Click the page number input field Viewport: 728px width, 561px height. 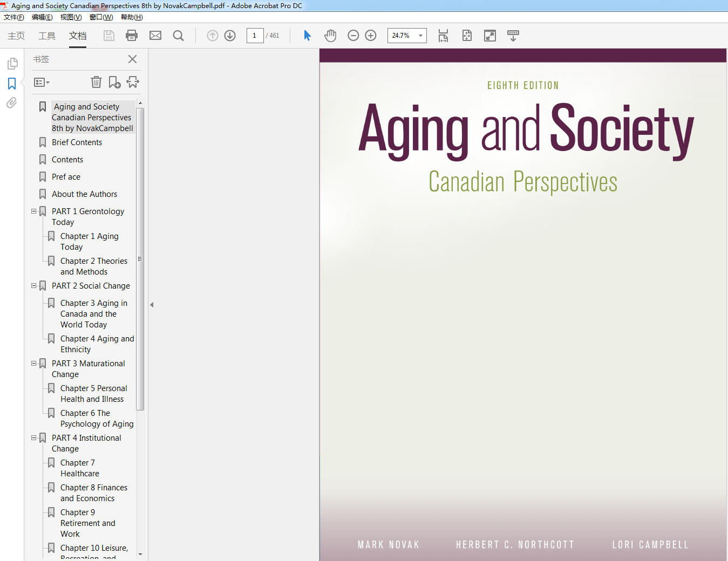point(255,36)
